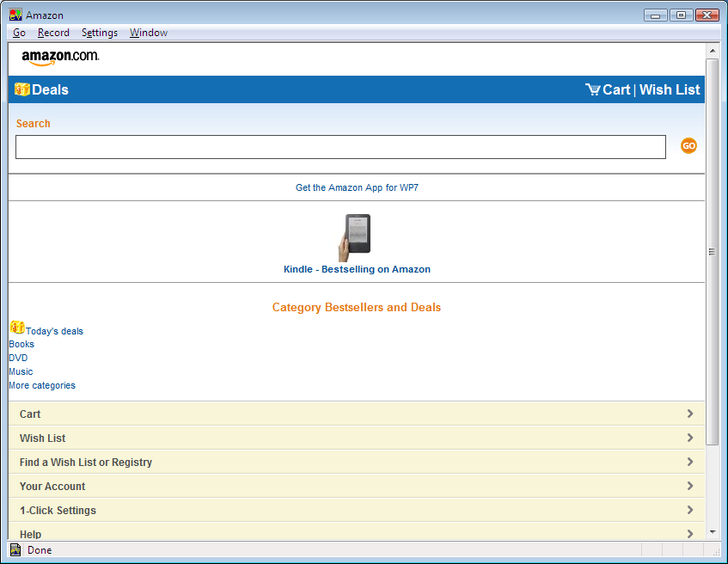Click the scrollbar up arrow

[713, 51]
